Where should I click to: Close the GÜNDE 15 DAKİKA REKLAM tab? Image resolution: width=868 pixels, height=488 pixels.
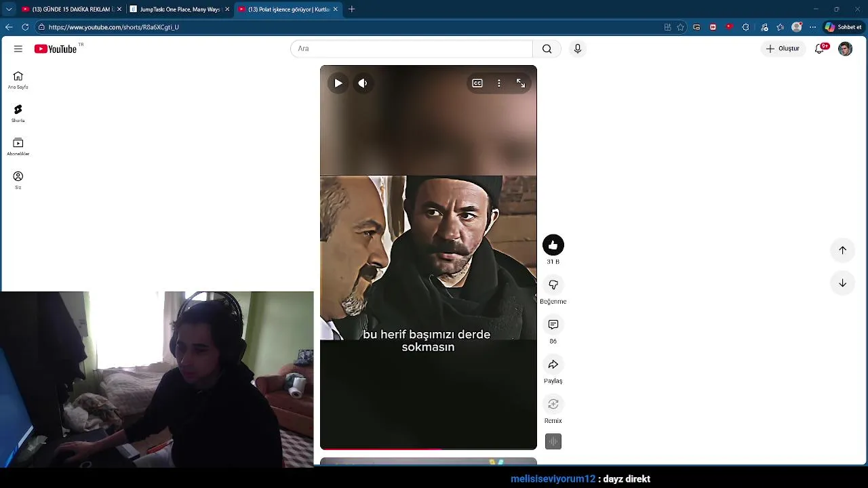click(x=119, y=9)
